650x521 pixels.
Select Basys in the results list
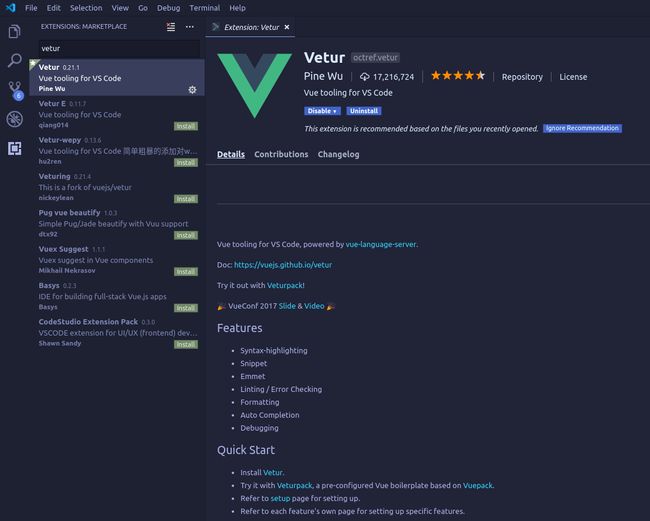[117, 296]
